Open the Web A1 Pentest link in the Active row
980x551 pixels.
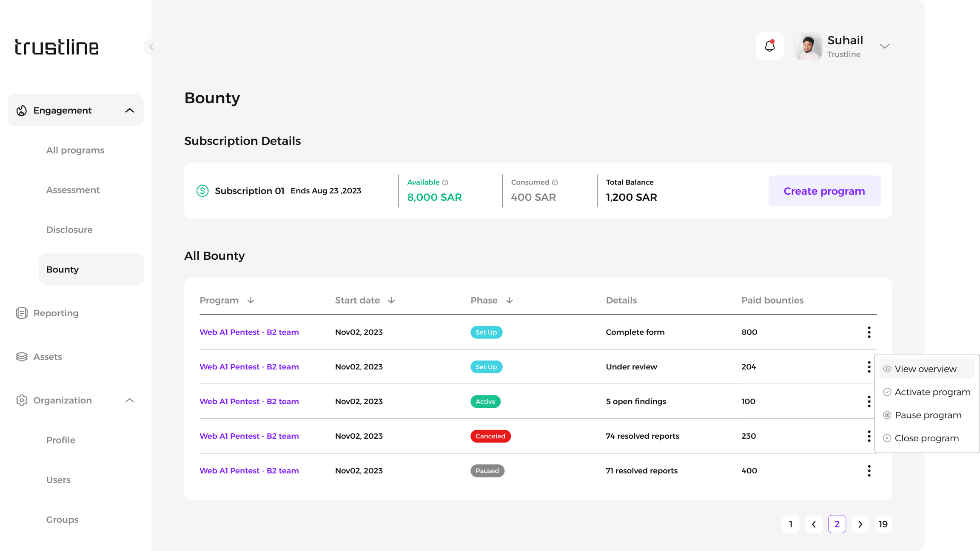point(249,401)
